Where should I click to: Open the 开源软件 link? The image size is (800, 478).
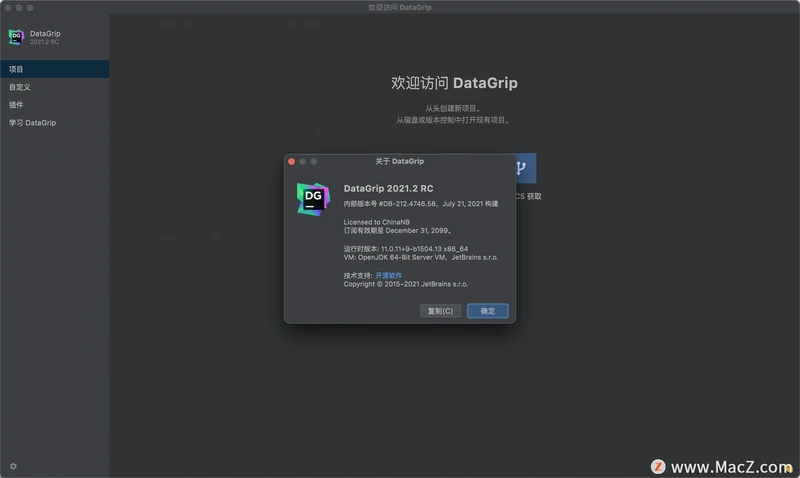389,275
